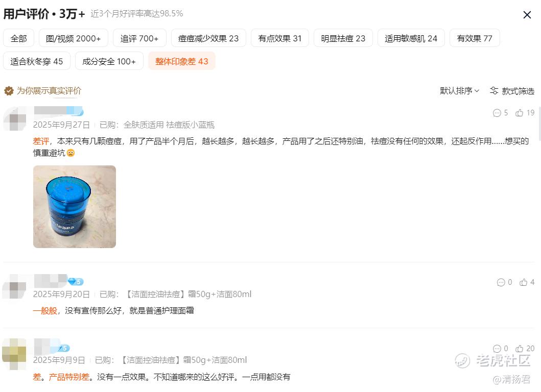Image resolution: width=541 pixels, height=392 pixels.
Task: Like the September 20 review
Action: pyautogui.click(x=524, y=282)
